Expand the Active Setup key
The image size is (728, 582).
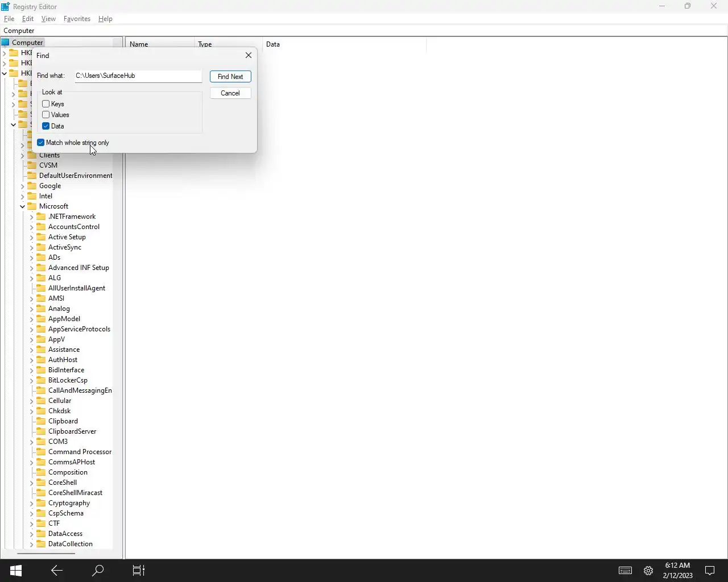pyautogui.click(x=32, y=237)
